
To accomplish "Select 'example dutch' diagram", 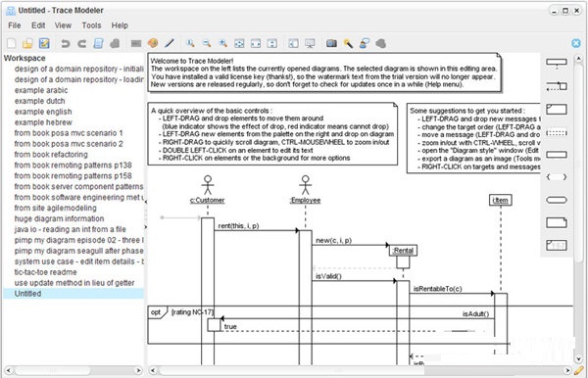I will point(40,101).
